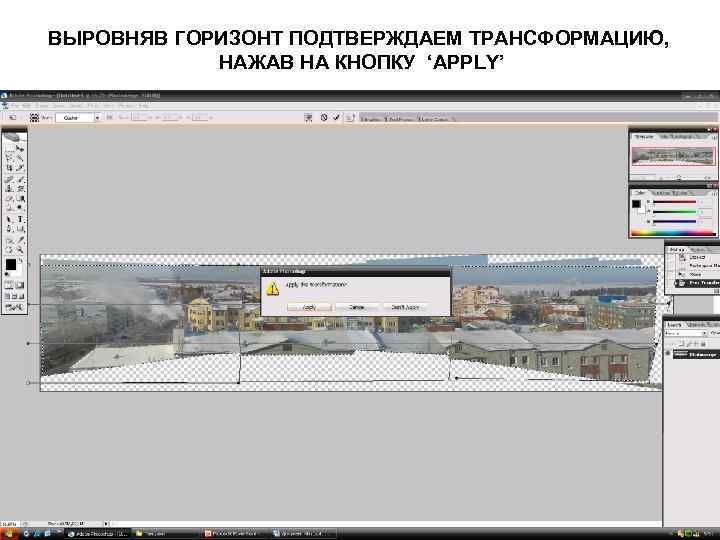Click Apply in the transformation dialog

[x=309, y=307]
